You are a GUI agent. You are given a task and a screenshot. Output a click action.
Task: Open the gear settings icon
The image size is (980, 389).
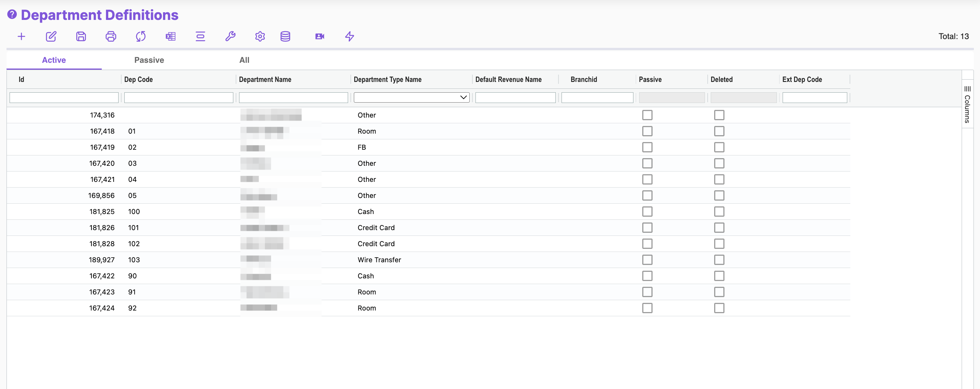(x=260, y=36)
